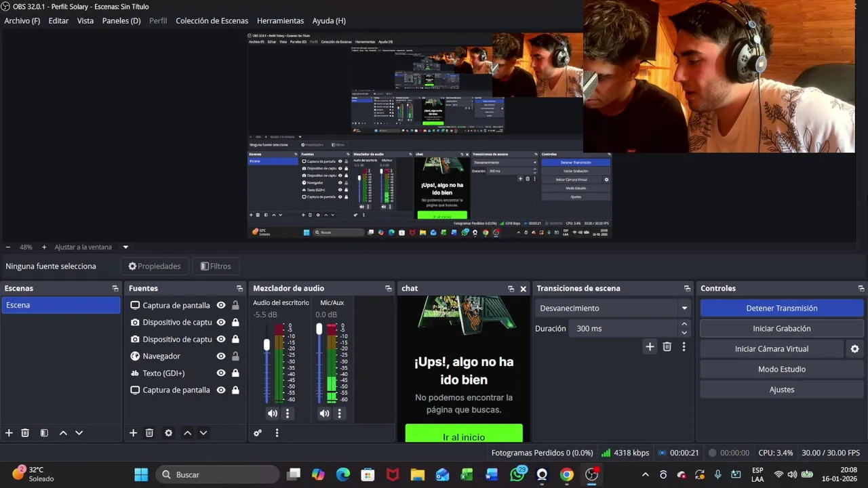The width and height of the screenshot is (868, 488).
Task: Open the Herramientas menu
Action: point(280,21)
